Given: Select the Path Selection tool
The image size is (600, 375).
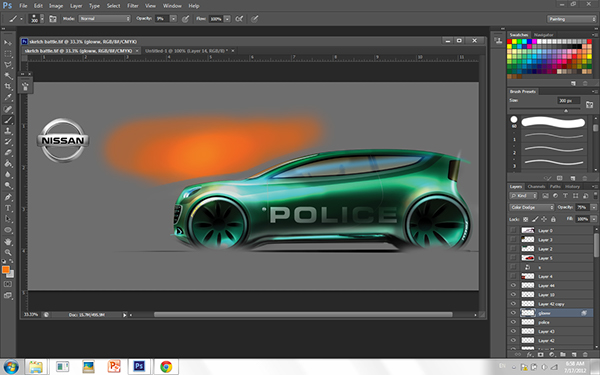Looking at the screenshot, I should (8, 219).
